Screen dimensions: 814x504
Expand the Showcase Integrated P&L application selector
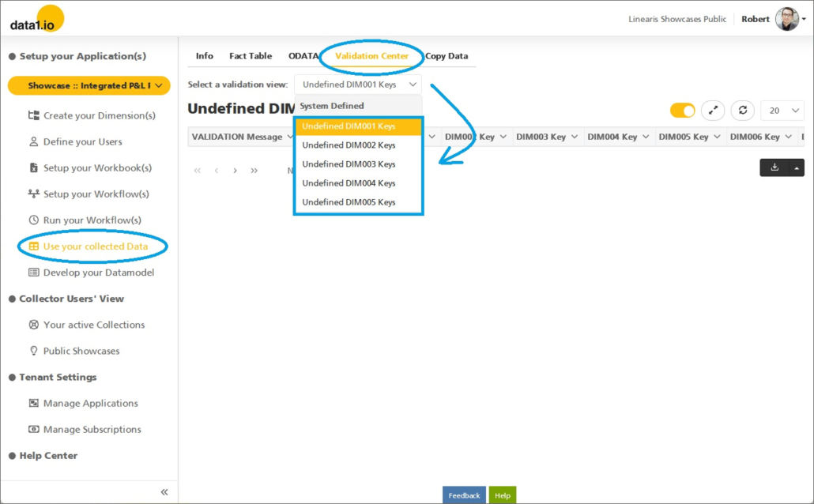[x=89, y=85]
